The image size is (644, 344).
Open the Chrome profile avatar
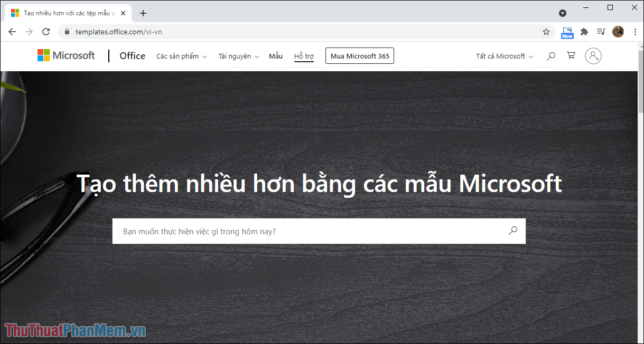point(618,31)
